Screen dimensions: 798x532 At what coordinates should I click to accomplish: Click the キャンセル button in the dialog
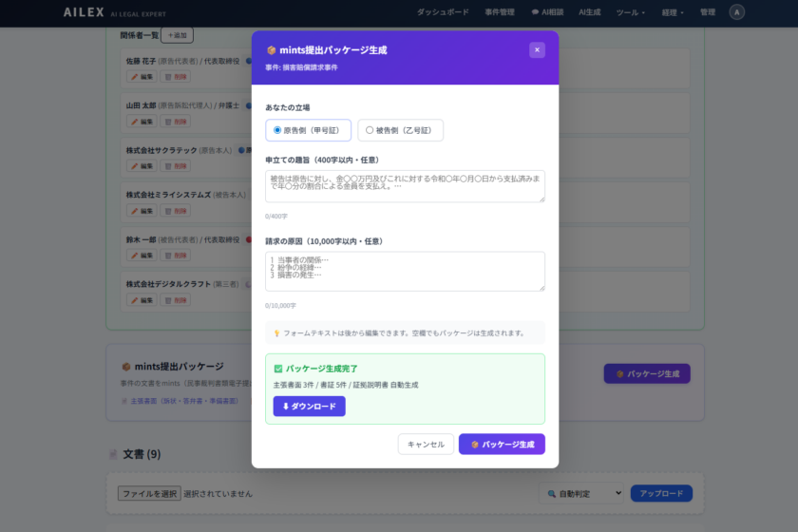pyautogui.click(x=426, y=445)
